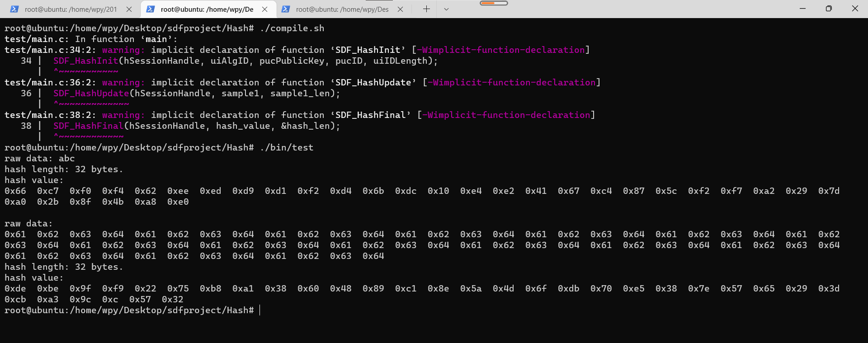Screen dimensions: 868x343
Task: Click "test/main.c:34:2:" location text
Action: (51, 50)
